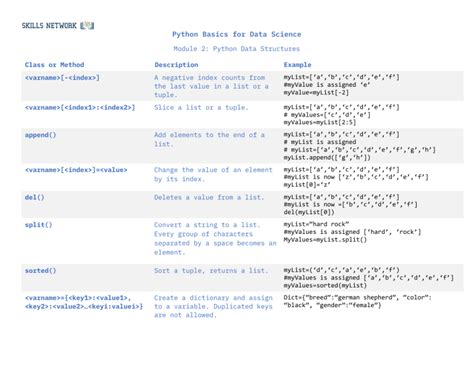Click the 'Dict={"breed":"german shepherd"' example
Viewport: 474px width, 365px height.
[x=357, y=297]
